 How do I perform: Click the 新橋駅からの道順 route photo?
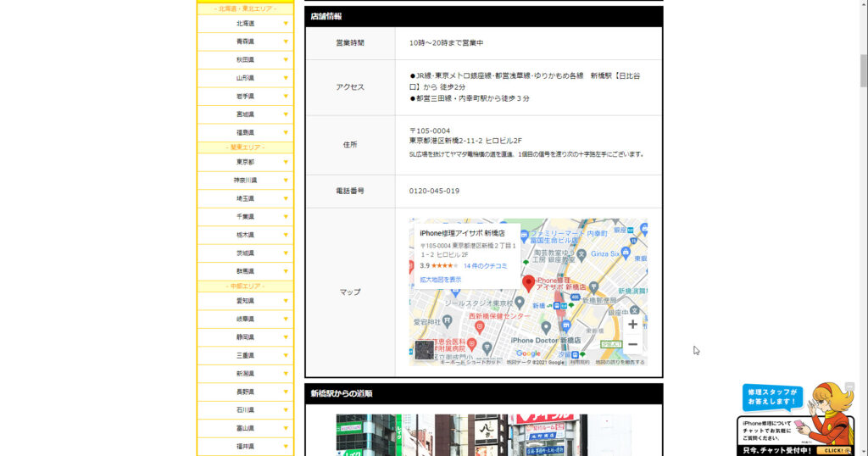[483, 435]
